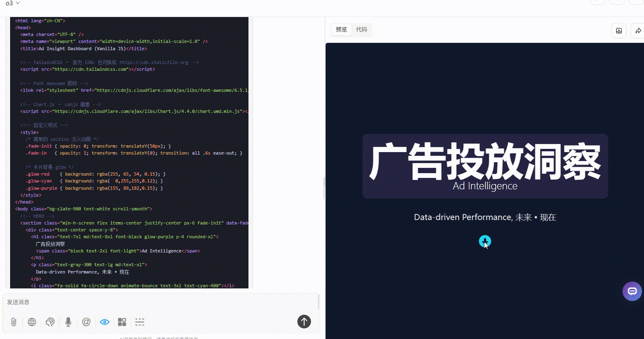Toggle the blue eye preview icon
The width and height of the screenshot is (644, 339).
(105, 322)
